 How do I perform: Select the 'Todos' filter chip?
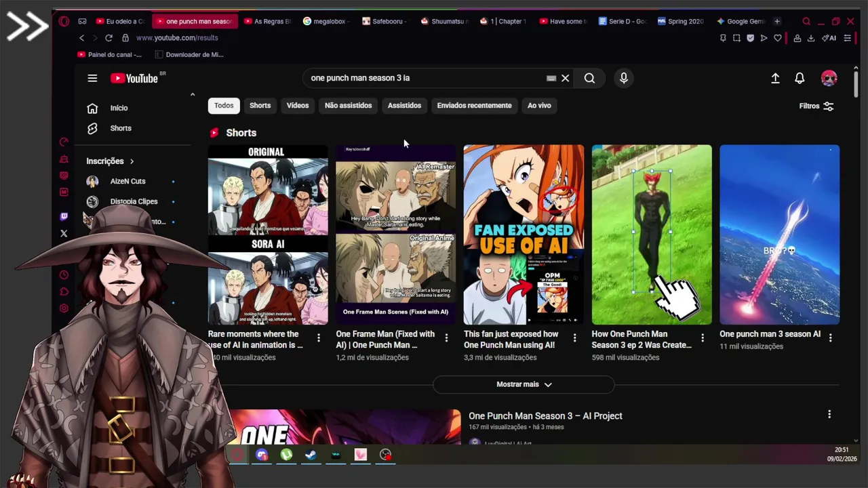click(x=224, y=105)
